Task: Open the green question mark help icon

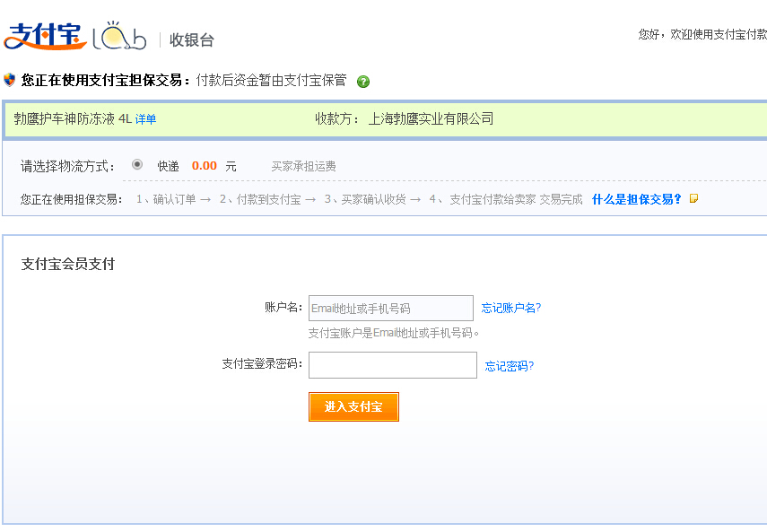Action: (x=363, y=82)
